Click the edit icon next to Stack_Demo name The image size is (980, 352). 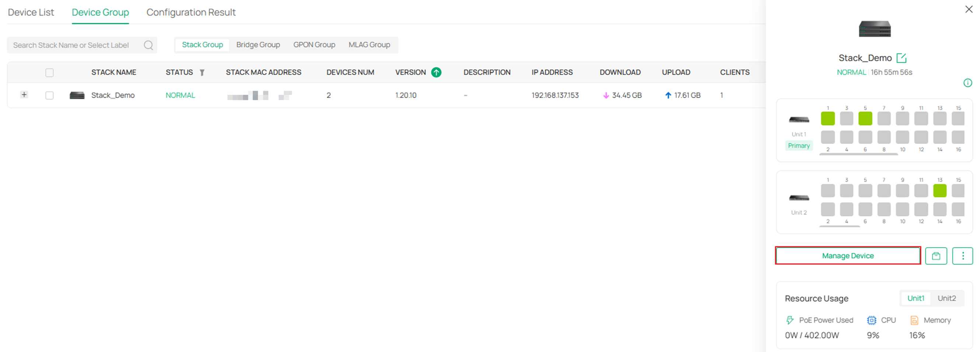click(x=901, y=58)
